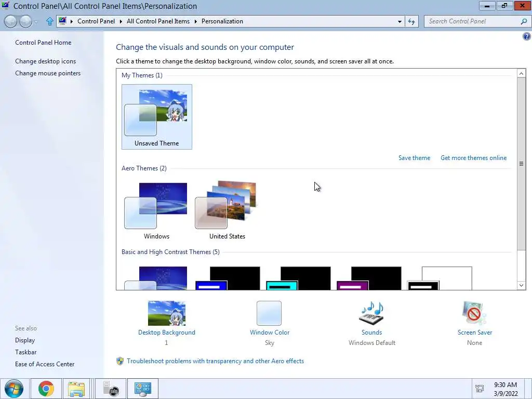Expand the arrow after Control Panel breadcrumb
Image resolution: width=532 pixels, height=399 pixels.
[121, 21]
